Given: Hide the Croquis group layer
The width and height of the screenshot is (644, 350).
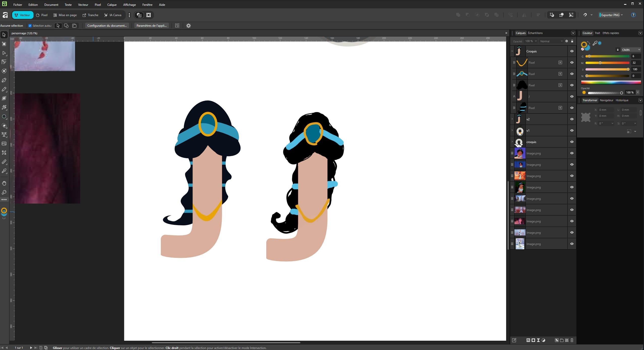Looking at the screenshot, I should [x=572, y=51].
